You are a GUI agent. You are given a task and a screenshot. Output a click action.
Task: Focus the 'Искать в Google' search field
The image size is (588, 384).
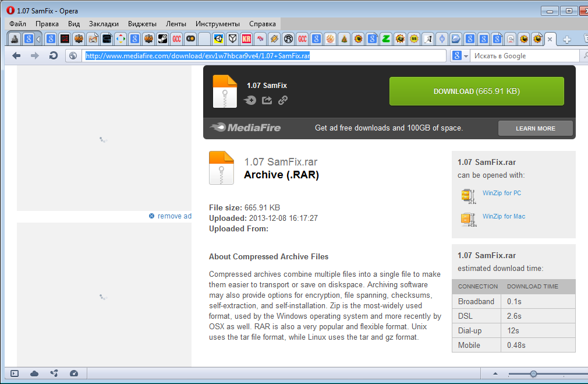coord(525,56)
